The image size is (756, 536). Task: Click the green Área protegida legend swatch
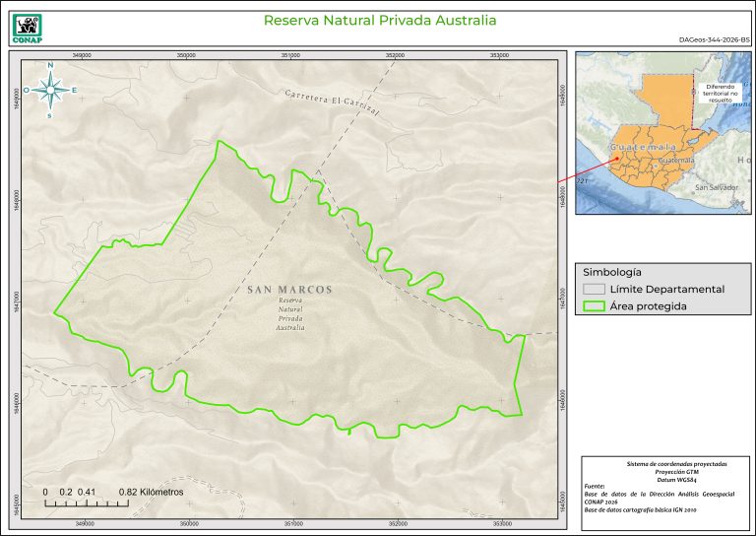coord(593,306)
